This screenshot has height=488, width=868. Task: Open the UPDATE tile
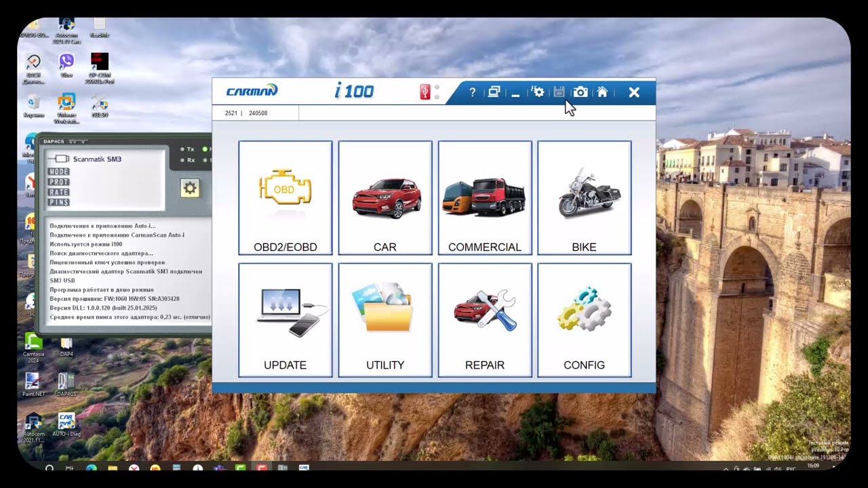point(285,320)
